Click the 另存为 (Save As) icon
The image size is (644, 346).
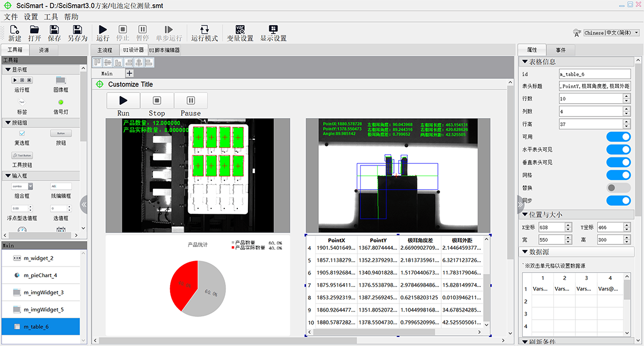[77, 30]
